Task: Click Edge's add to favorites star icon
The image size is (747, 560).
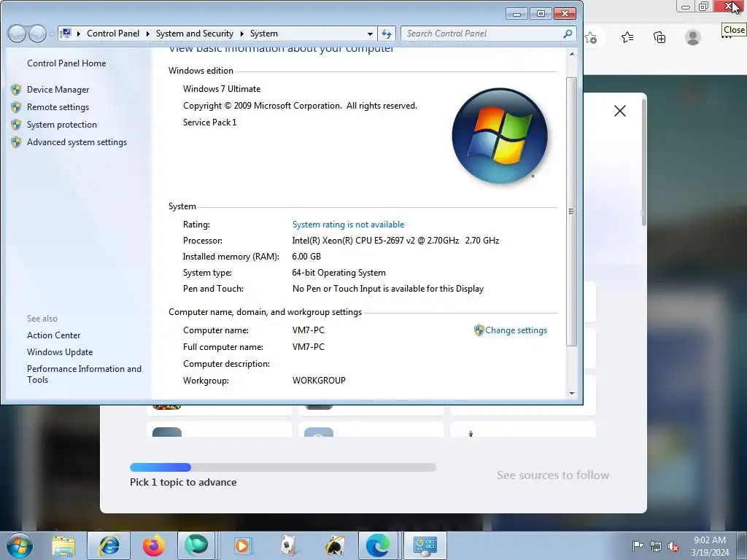Action: [x=591, y=37]
